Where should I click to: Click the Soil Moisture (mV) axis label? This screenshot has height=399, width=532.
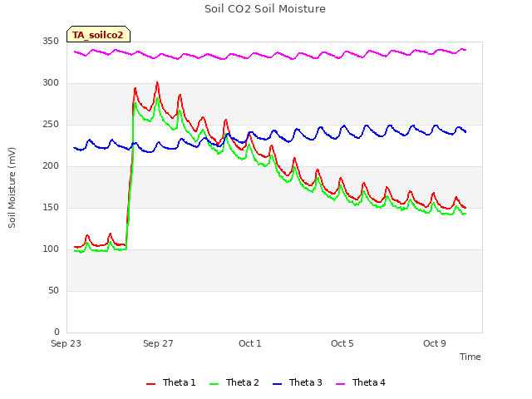tap(12, 188)
